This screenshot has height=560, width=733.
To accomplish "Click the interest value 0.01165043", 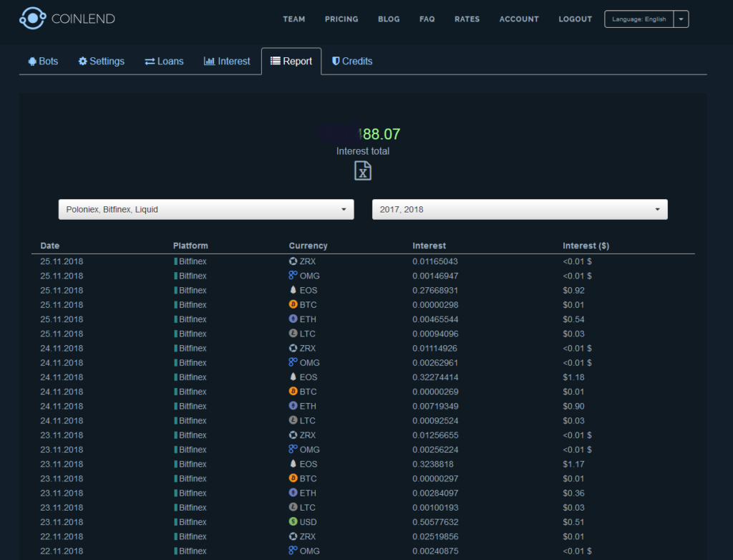I will click(435, 261).
